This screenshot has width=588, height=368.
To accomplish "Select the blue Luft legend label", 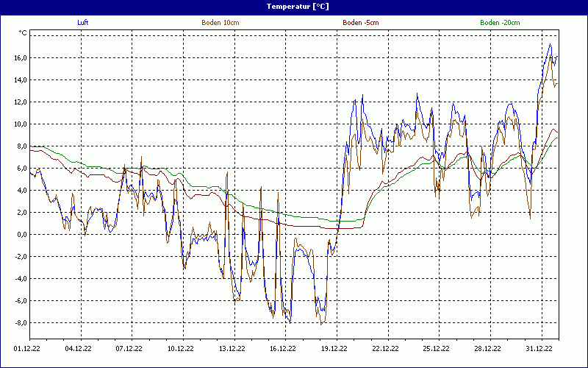I will coord(83,23).
